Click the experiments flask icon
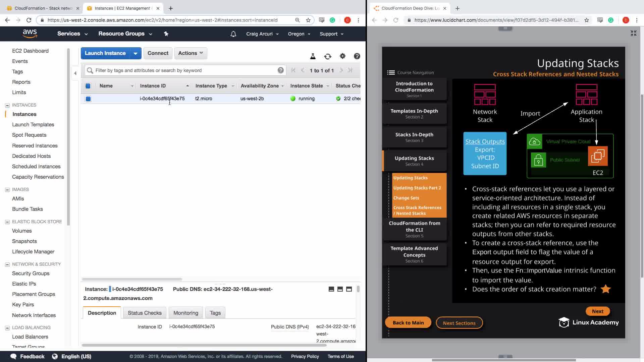 pyautogui.click(x=313, y=56)
